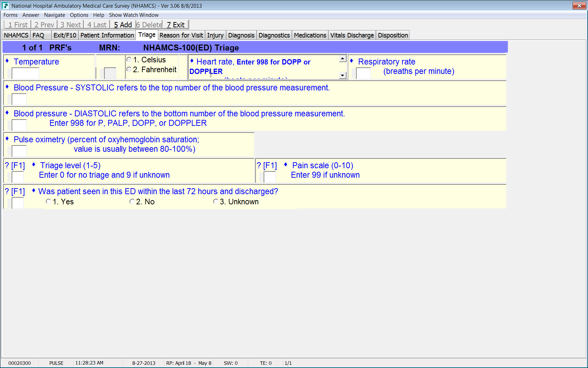The image size is (588, 368).
Task: Click the Respiratory rate input field
Action: 363,73
